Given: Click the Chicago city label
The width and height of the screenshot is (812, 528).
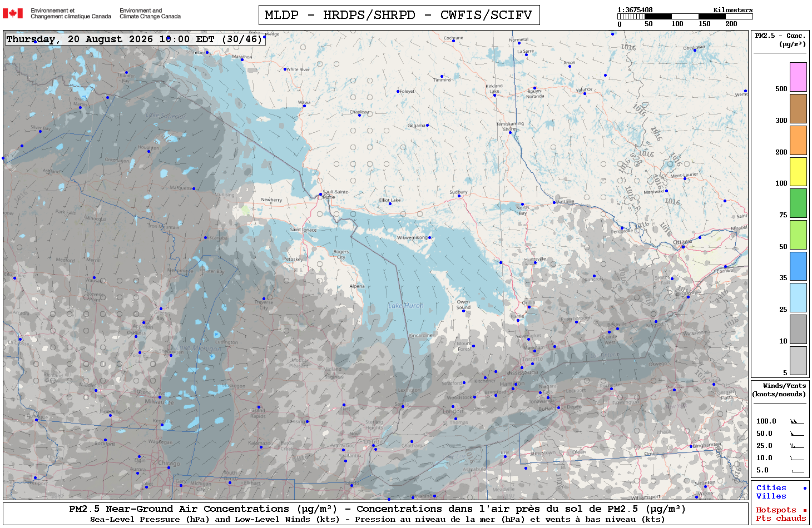Looking at the screenshot, I should click(169, 463).
